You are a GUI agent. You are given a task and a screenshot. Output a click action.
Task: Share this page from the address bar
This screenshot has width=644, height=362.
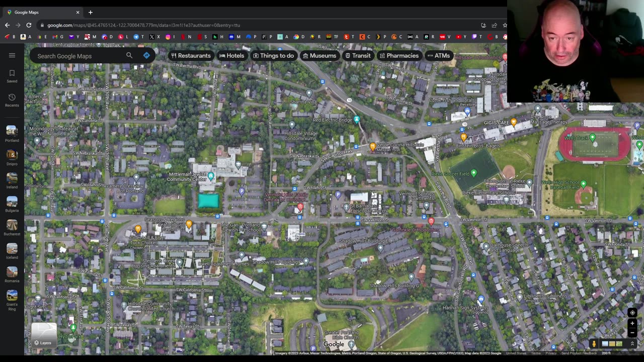(x=494, y=25)
